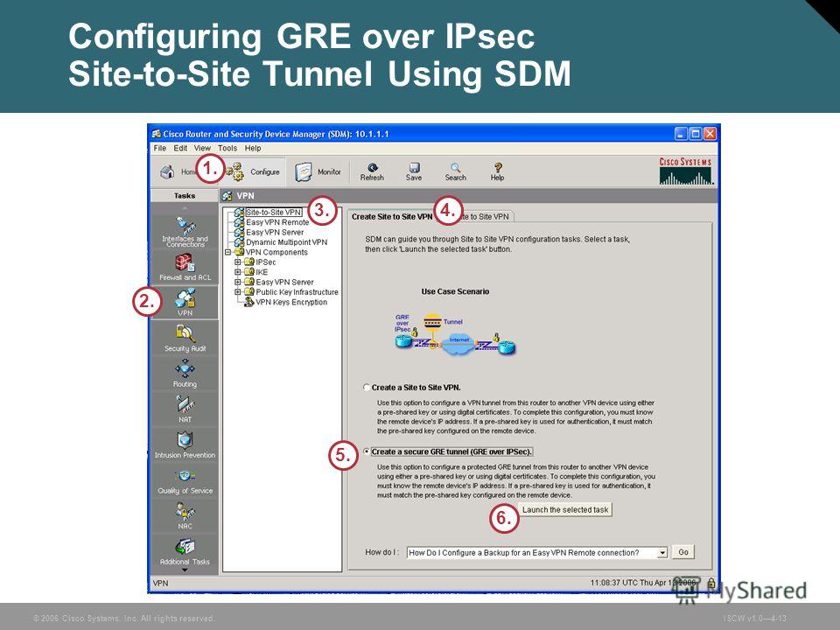Select 'Create a Site to Site VPN' option
This screenshot has height=630, width=840.
click(367, 388)
